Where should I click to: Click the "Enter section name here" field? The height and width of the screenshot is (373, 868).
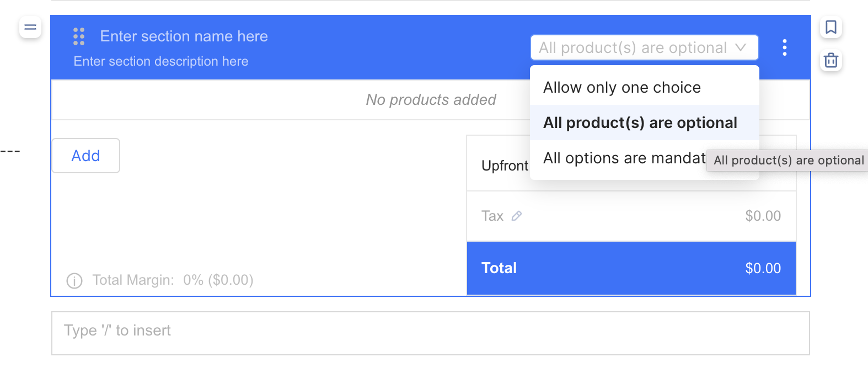[x=184, y=36]
